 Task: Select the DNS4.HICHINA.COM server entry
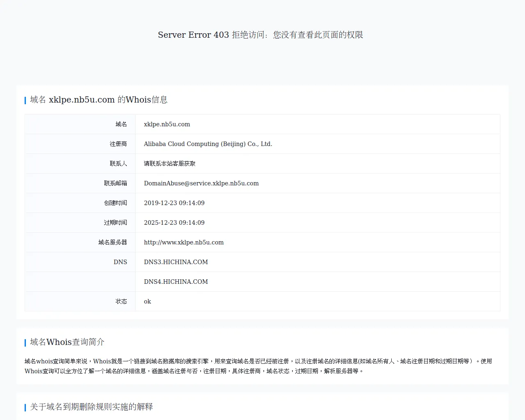click(x=176, y=281)
